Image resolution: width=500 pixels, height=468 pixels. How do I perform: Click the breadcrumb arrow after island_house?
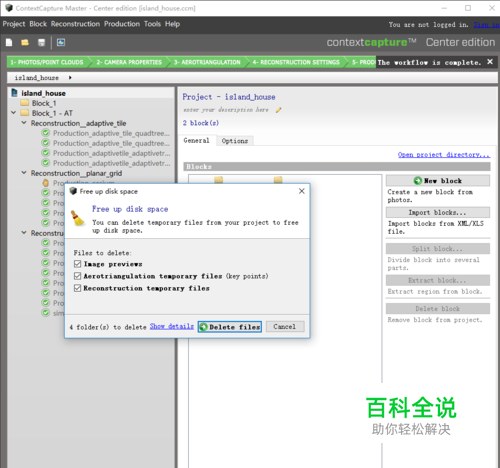(70, 78)
